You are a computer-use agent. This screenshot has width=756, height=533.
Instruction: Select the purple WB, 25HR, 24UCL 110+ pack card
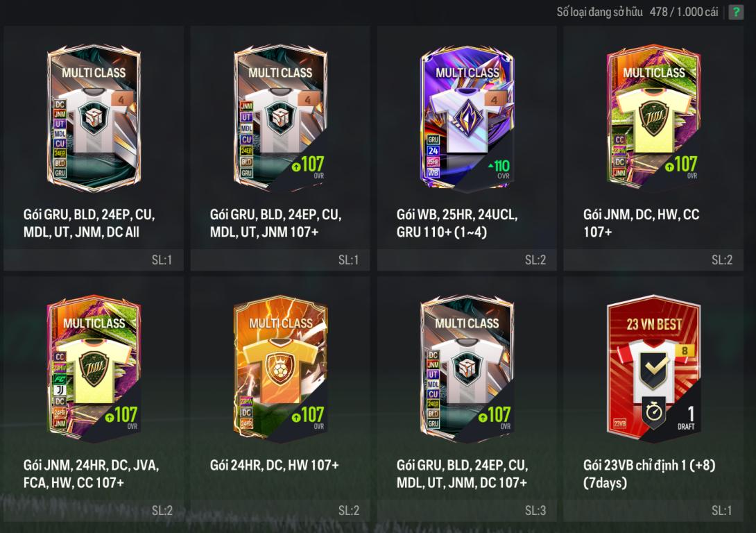[467, 117]
